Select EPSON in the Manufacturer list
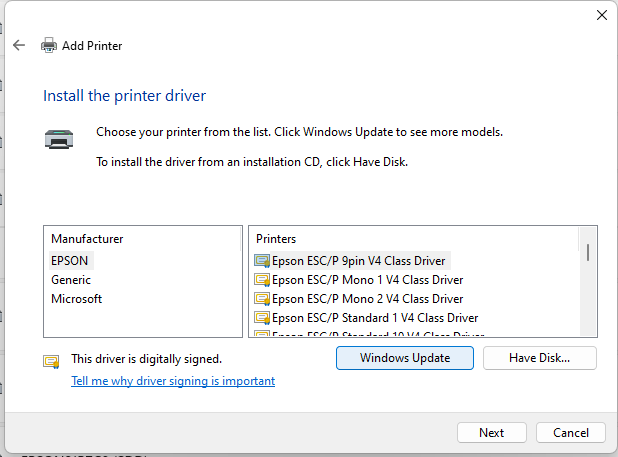Viewport: 618px width, 457px height. [70, 260]
